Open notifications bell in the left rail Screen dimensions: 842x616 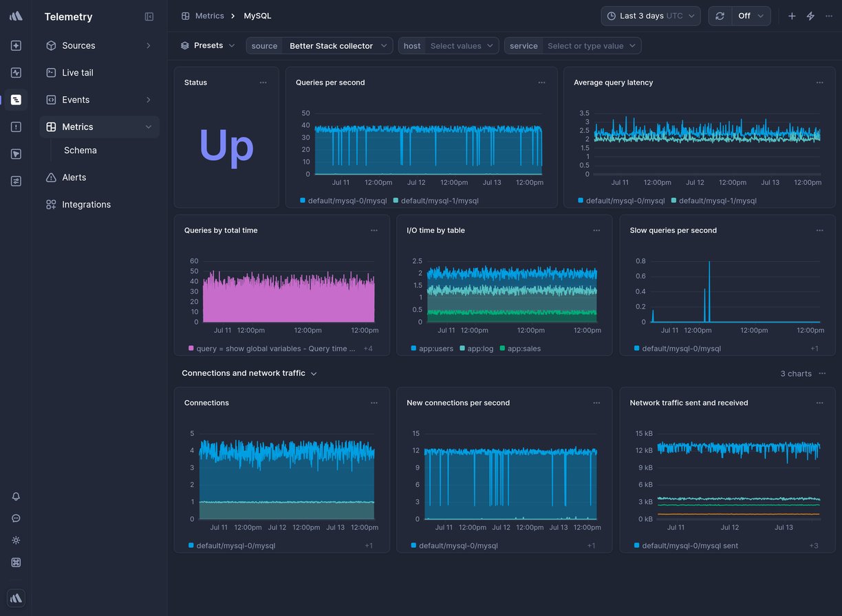pyautogui.click(x=16, y=496)
